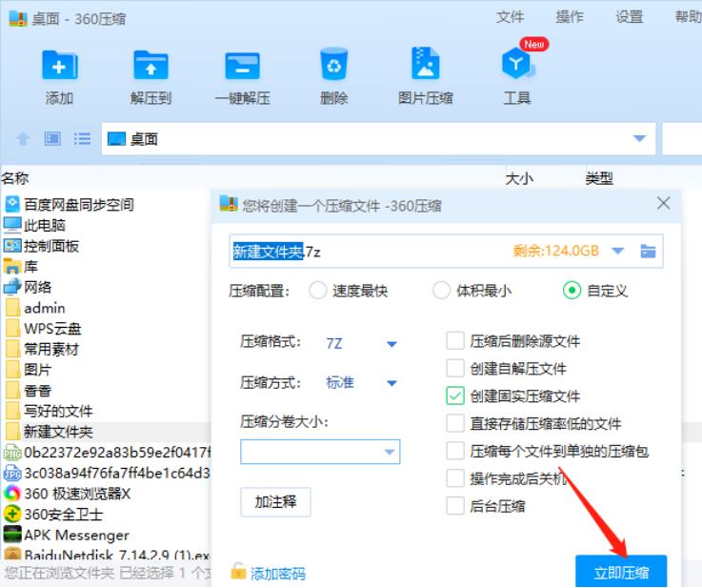Click the 立即压缩 button
The image size is (702, 588).
pyautogui.click(x=621, y=572)
